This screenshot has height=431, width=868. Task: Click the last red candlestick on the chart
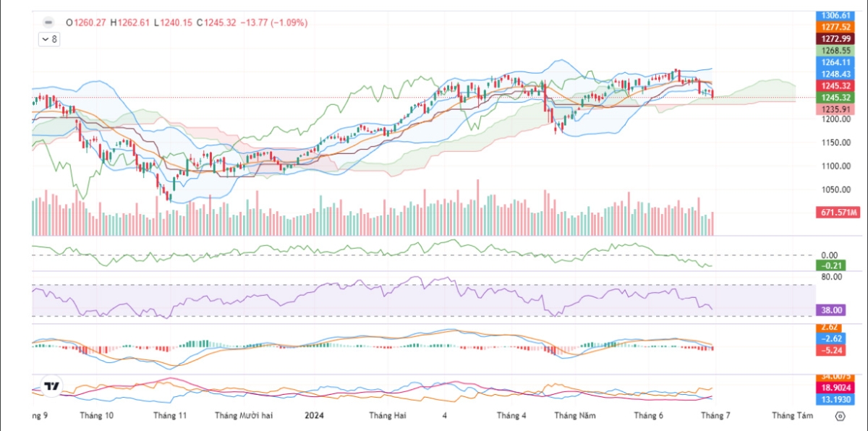[713, 95]
